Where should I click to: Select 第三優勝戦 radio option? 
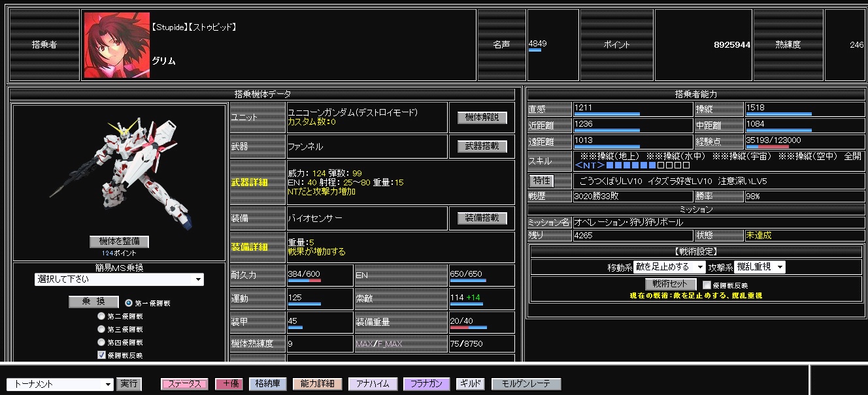101,329
